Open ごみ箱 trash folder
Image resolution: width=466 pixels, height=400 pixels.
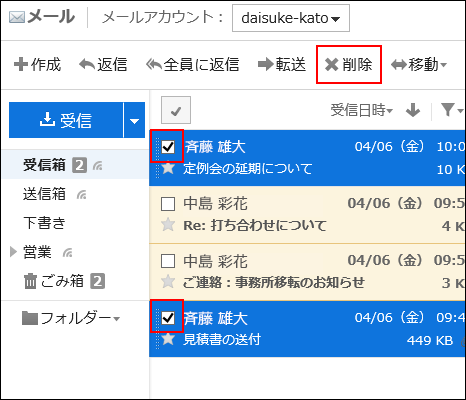point(62,281)
